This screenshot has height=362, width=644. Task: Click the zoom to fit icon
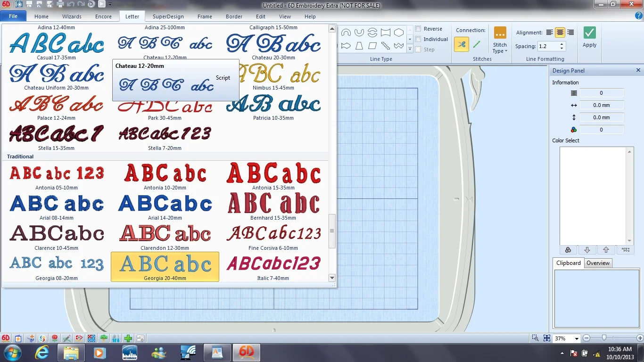pos(547,338)
